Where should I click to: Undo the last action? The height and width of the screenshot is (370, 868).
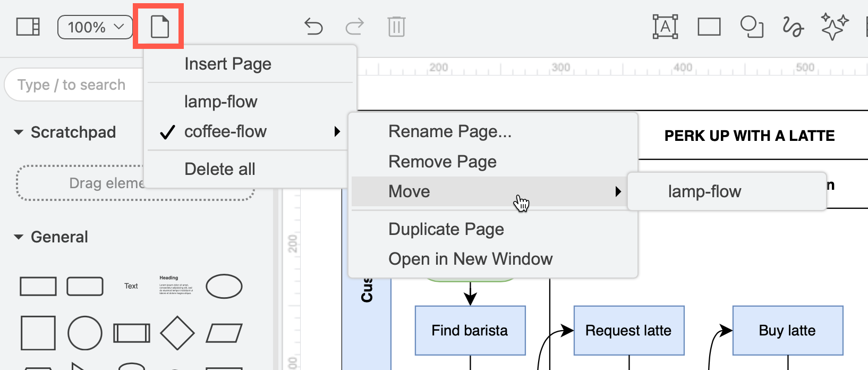coord(313,26)
